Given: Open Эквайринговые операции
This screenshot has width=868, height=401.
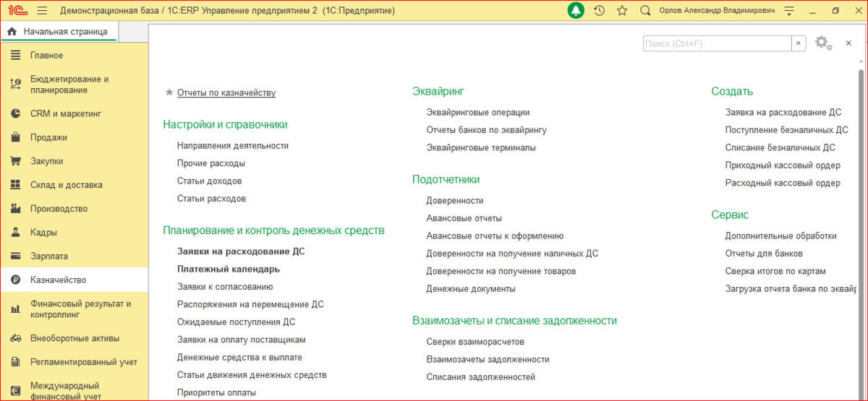Looking at the screenshot, I should pos(478,112).
